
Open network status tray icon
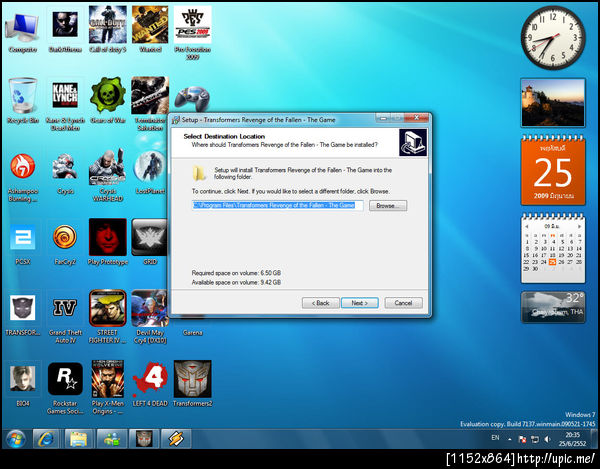[x=535, y=440]
